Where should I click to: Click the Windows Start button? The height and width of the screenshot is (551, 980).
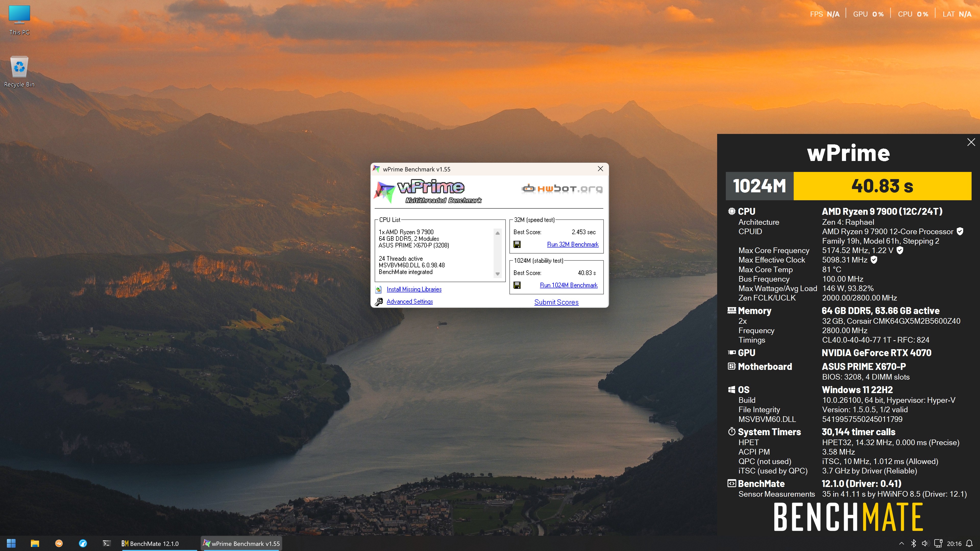pyautogui.click(x=11, y=543)
